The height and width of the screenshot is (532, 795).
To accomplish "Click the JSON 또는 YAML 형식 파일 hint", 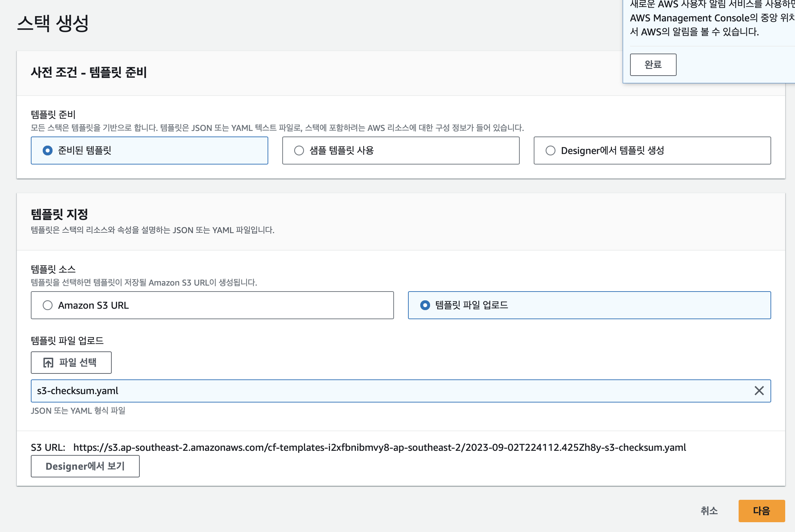I will point(78,411).
